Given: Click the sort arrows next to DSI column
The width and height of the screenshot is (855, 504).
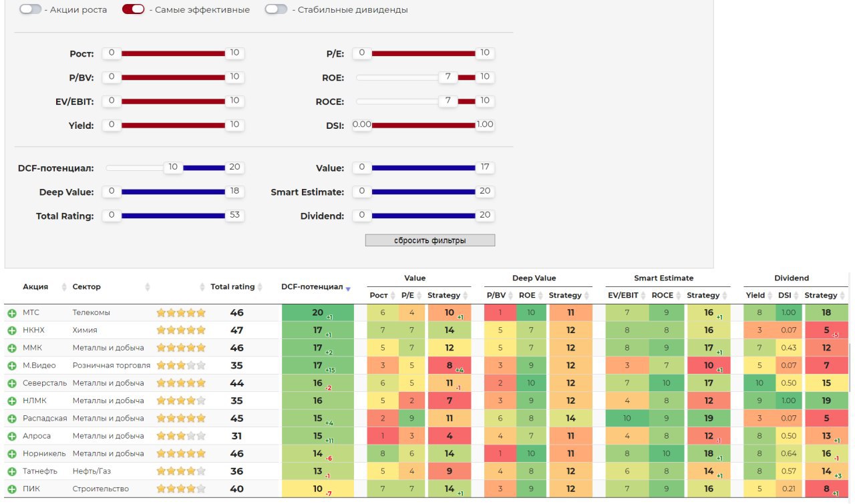Looking at the screenshot, I should 796,296.
